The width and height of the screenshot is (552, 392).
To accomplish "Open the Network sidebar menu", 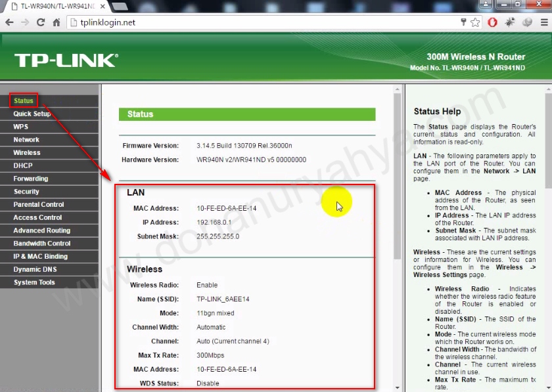I will point(49,140).
